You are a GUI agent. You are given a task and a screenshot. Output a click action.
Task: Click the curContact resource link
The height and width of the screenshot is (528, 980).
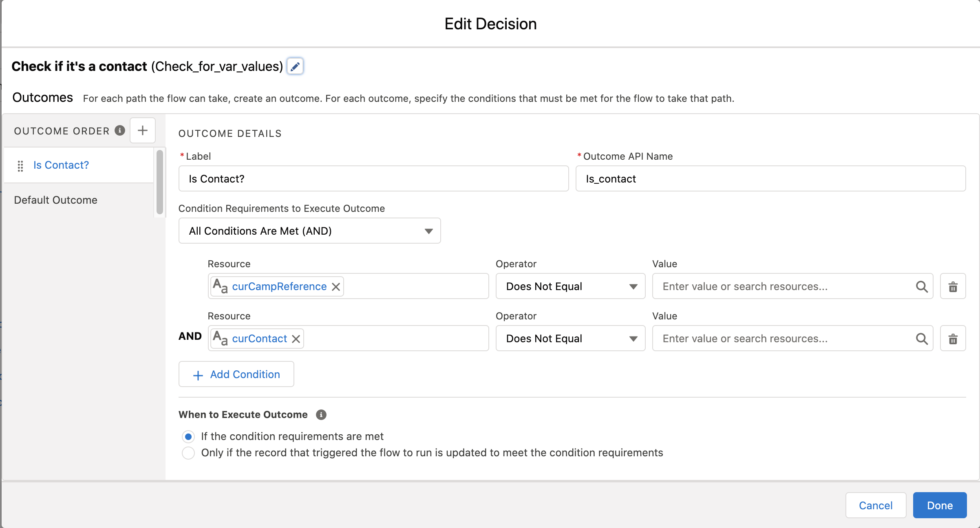pos(259,339)
